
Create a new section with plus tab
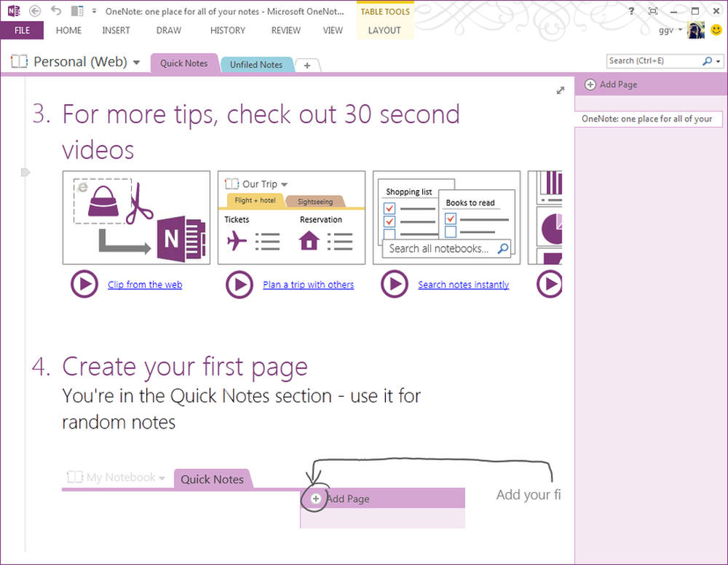point(307,66)
